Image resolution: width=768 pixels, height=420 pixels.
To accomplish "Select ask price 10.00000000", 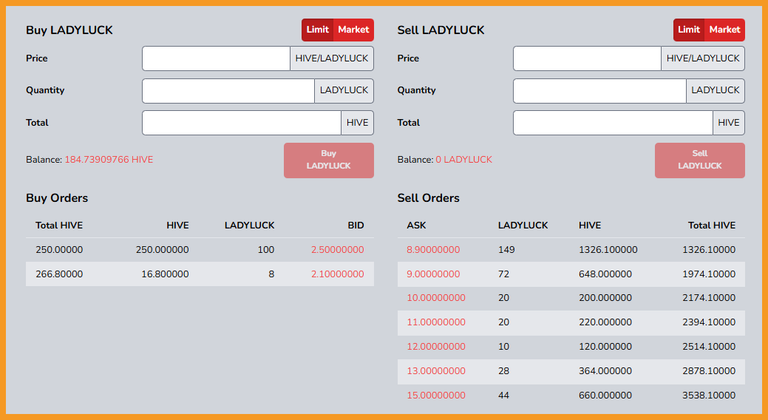I will (436, 298).
